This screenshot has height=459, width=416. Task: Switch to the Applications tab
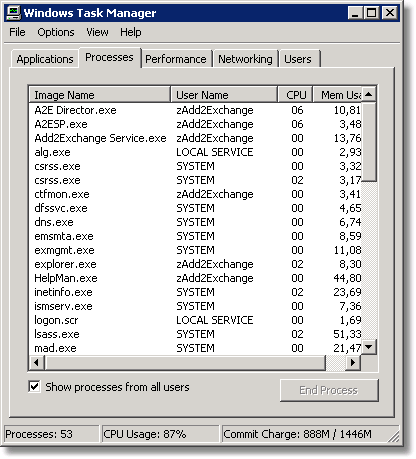point(45,59)
